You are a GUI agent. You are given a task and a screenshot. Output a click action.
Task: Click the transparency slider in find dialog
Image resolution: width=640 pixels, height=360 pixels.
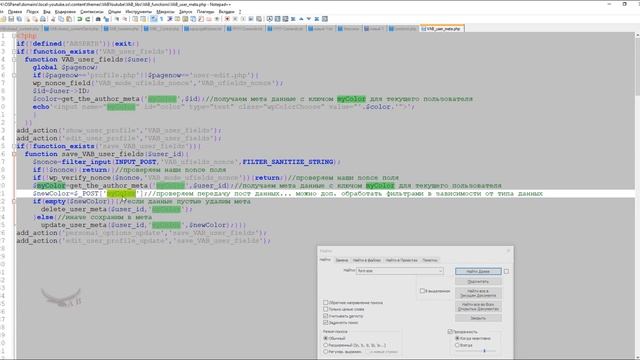[x=476, y=351]
